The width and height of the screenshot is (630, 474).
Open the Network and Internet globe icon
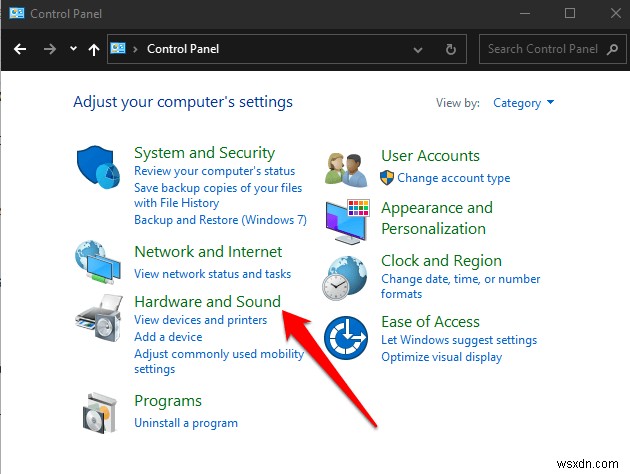point(98,262)
